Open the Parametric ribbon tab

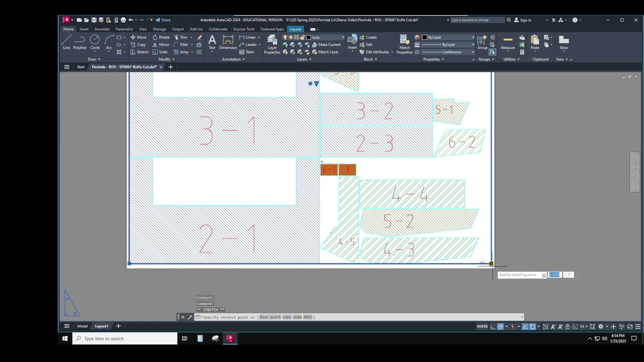tap(124, 29)
